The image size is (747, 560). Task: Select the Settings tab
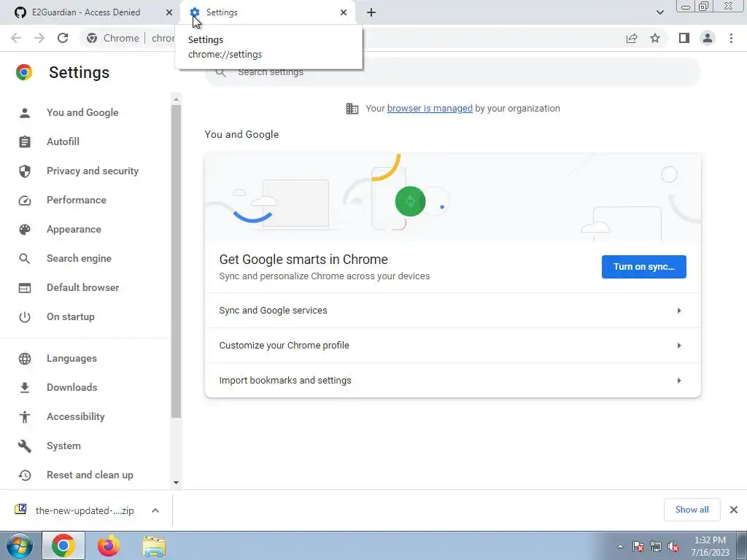tap(269, 12)
